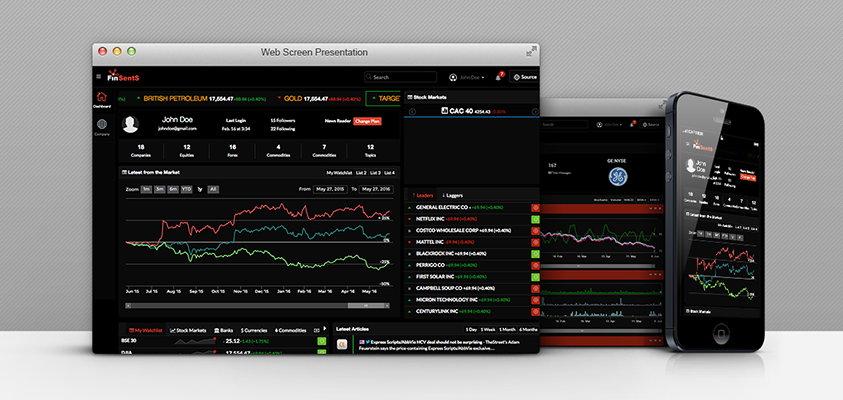Open the notifications bell with red badge
This screenshot has height=400, width=843.
pyautogui.click(x=497, y=77)
